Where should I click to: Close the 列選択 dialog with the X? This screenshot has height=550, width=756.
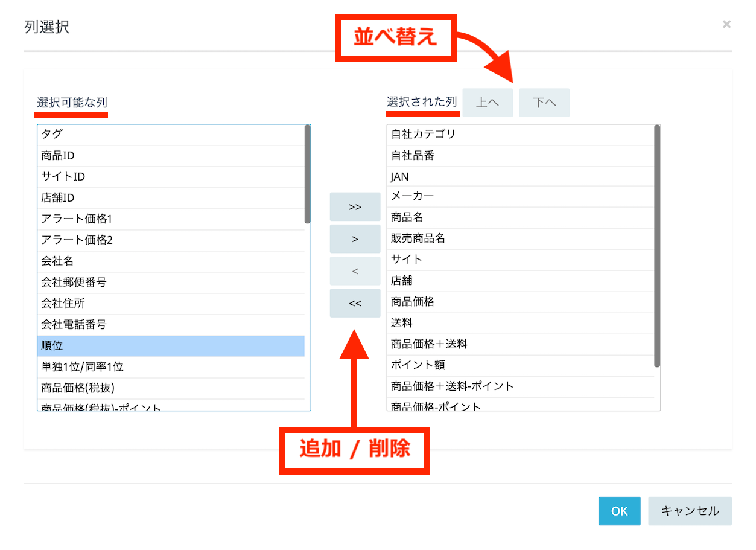click(x=726, y=24)
